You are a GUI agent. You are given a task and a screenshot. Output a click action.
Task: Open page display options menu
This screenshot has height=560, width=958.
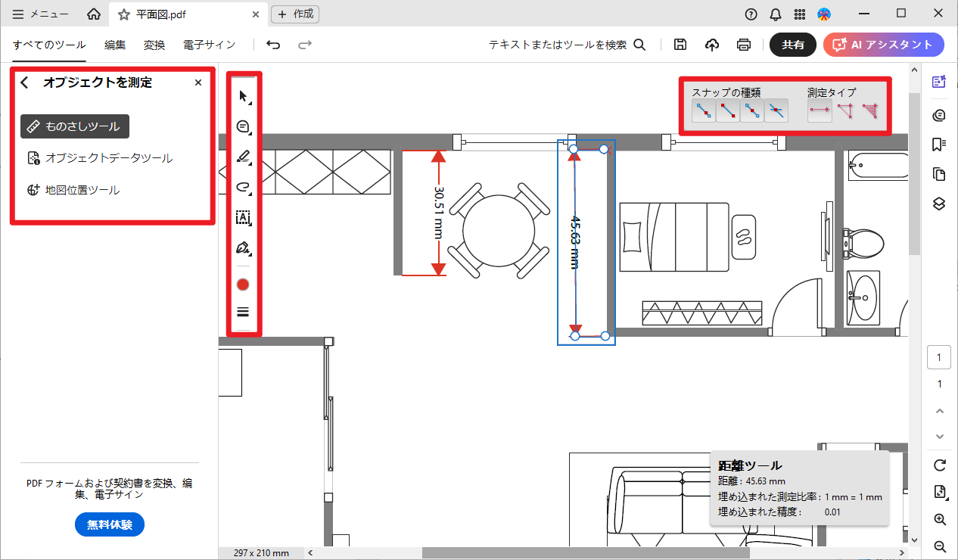pos(940,493)
